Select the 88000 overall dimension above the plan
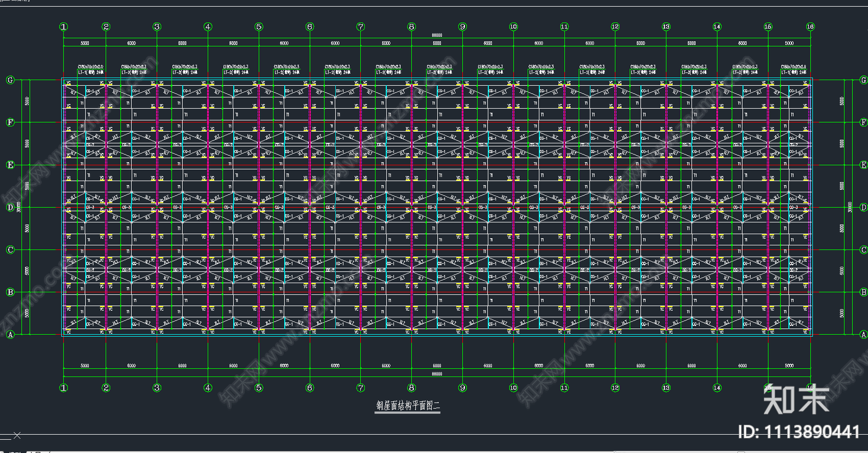This screenshot has height=453, width=868. pyautogui.click(x=437, y=35)
